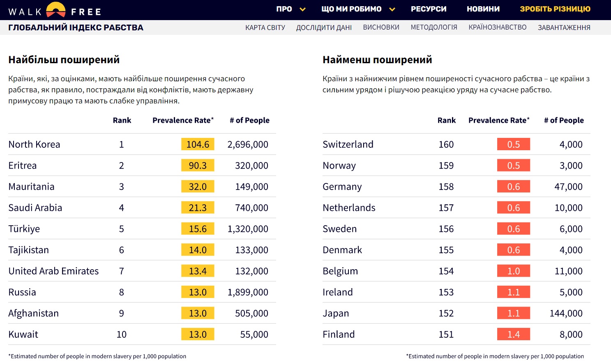611x364 pixels.
Task: Select the МЕТОДОЛОГІЯ tab
Action: pyautogui.click(x=434, y=27)
